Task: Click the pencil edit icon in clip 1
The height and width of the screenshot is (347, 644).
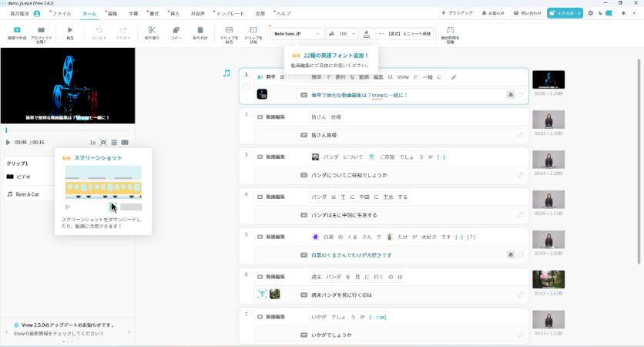Action: tap(454, 77)
